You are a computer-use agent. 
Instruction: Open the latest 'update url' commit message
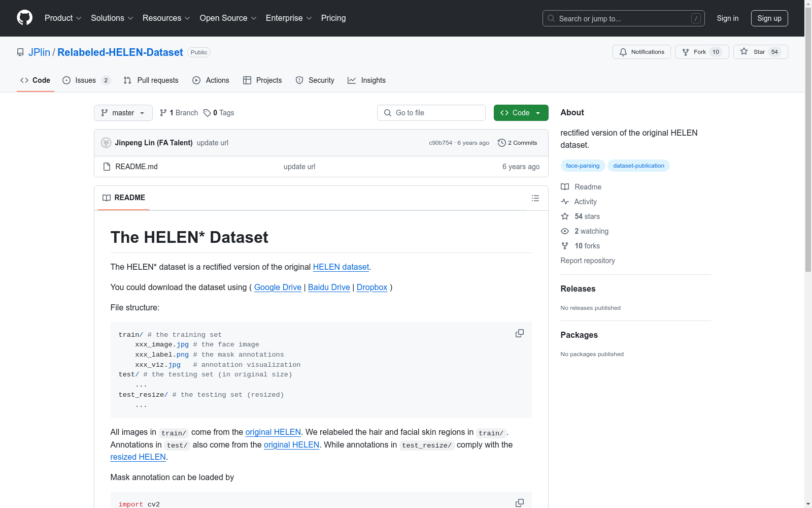(x=213, y=143)
